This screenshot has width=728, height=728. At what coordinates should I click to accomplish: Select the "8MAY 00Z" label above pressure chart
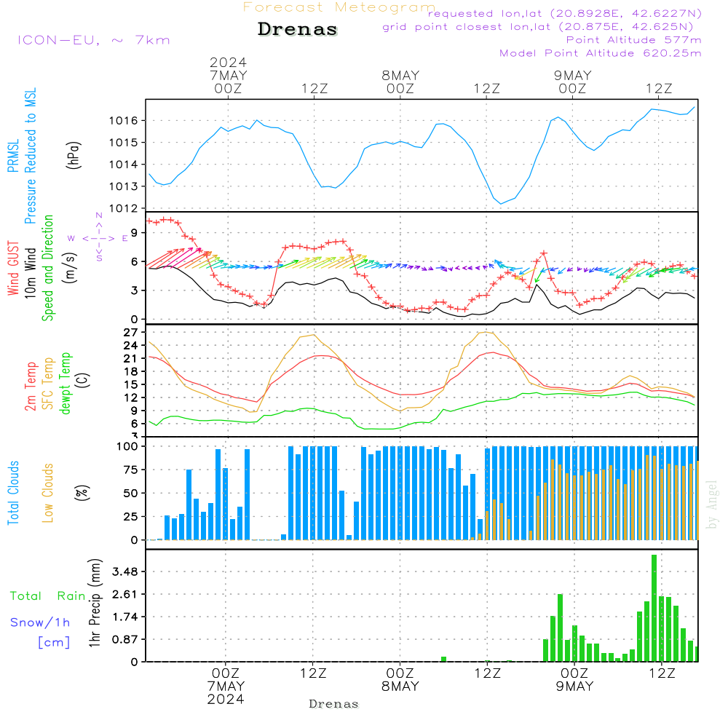400,82
